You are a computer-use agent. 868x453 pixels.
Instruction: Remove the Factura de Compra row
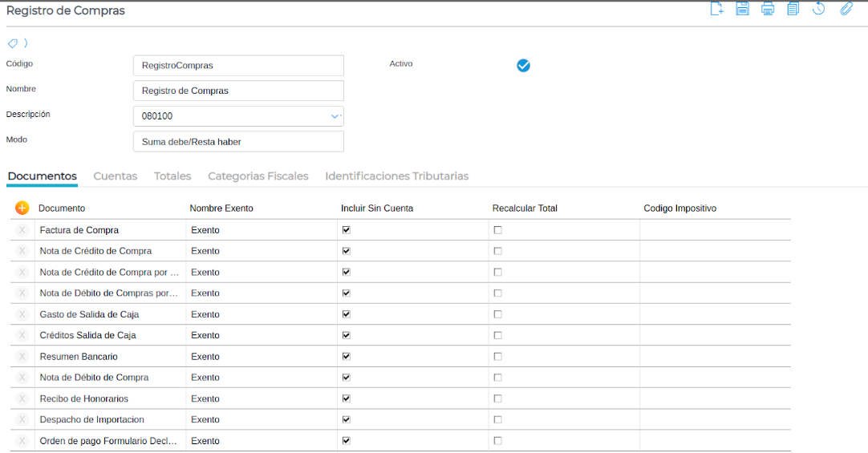pyautogui.click(x=22, y=230)
